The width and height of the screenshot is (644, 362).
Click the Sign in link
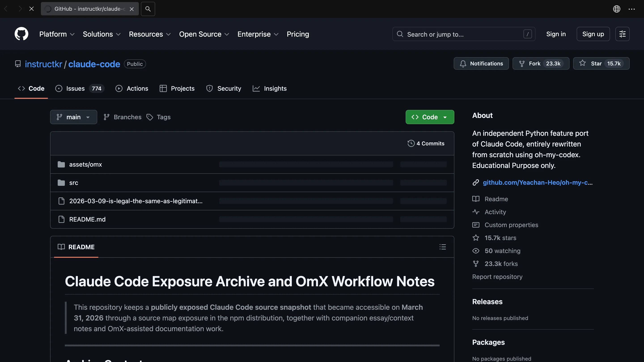(556, 34)
